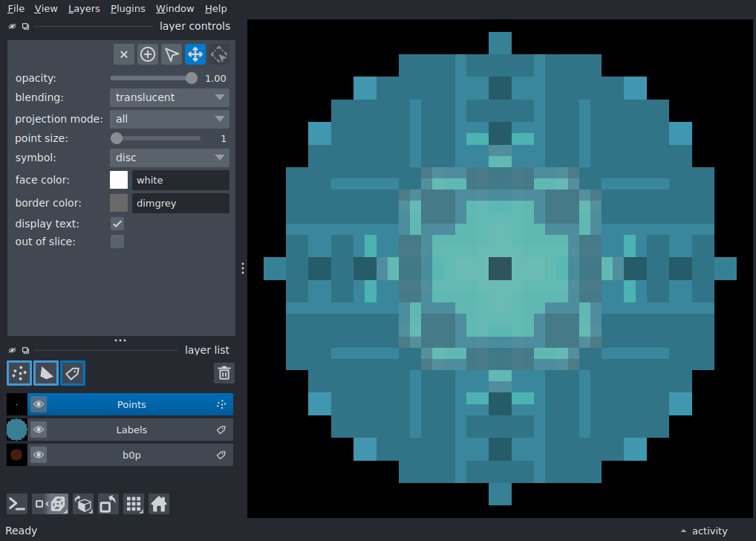Click the b0p layer thumbnail
The image size is (756, 541).
(x=17, y=455)
